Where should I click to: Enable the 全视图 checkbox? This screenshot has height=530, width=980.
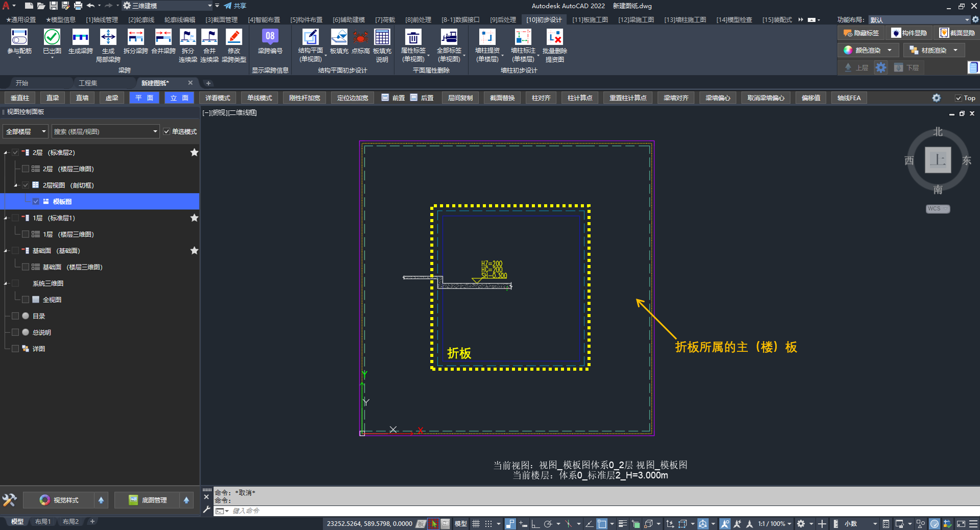[26, 300]
